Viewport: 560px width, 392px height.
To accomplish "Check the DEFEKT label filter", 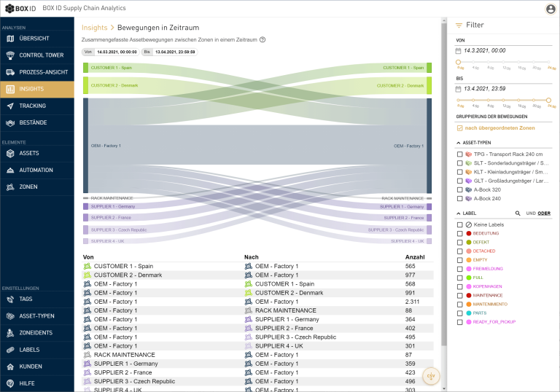I will 459,242.
